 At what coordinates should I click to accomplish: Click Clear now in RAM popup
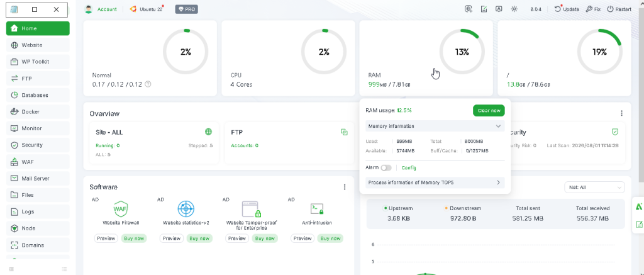tap(489, 111)
